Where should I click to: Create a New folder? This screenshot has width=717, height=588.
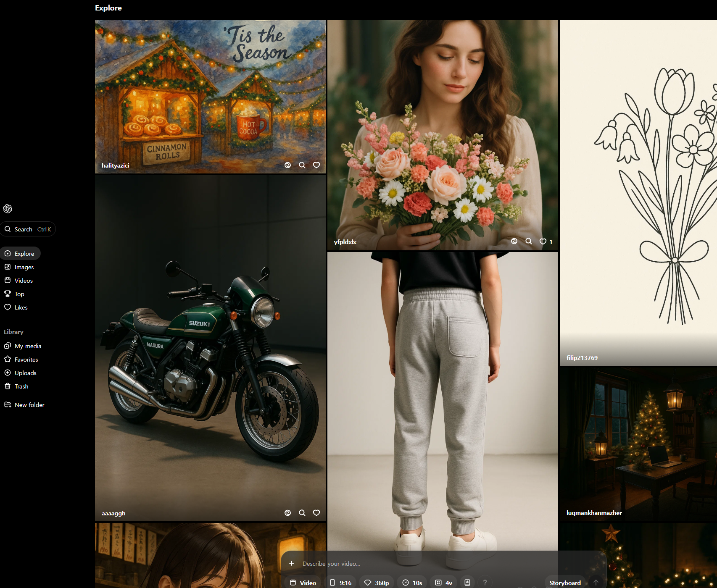tap(24, 405)
